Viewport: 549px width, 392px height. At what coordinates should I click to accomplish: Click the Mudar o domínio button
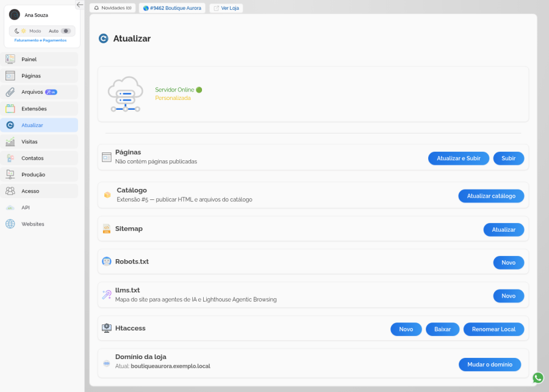tap(489, 365)
